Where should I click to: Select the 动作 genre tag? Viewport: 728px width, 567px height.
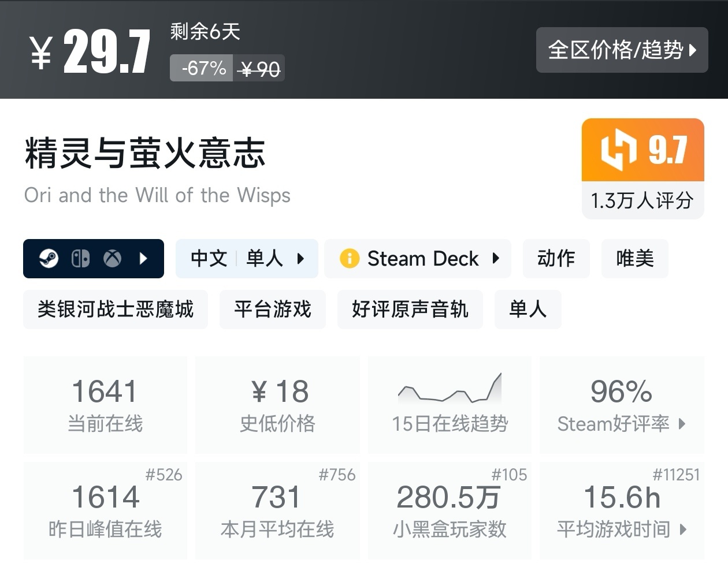pyautogui.click(x=556, y=258)
